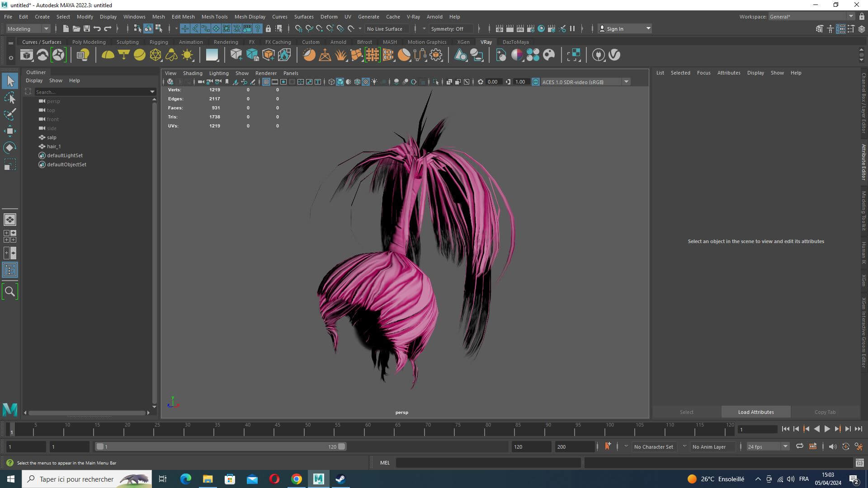Click the Lasso select tool
This screenshot has height=488, width=868.
pos(10,98)
